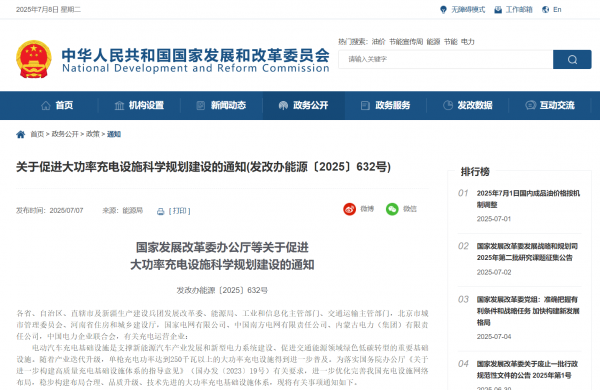Open ranking item 02 研究课题征集公告

tap(527, 252)
